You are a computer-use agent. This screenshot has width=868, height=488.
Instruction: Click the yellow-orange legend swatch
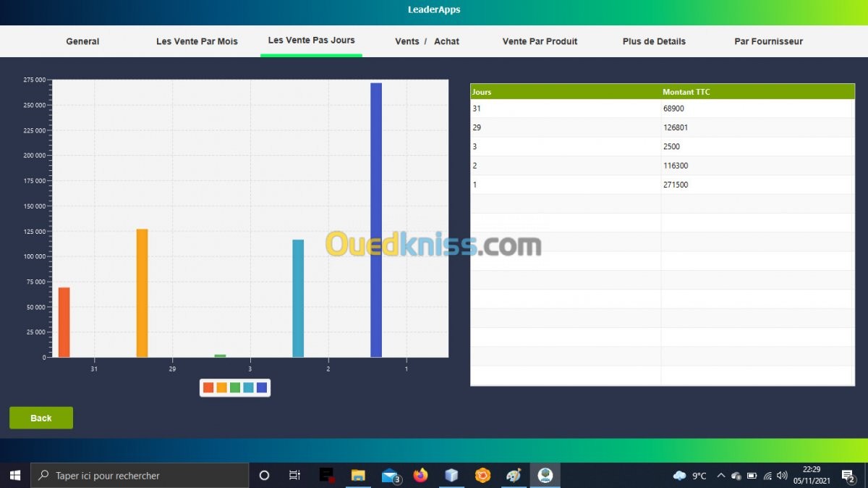tap(221, 387)
